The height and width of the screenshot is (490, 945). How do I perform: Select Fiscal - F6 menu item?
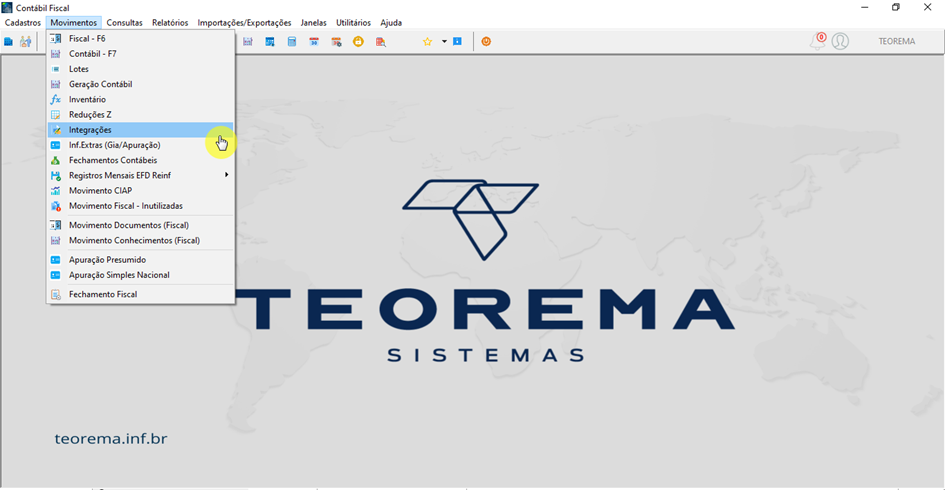click(140, 39)
